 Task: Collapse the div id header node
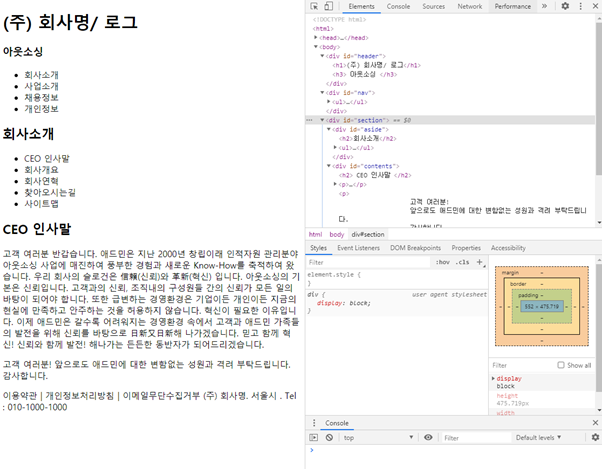(x=322, y=56)
